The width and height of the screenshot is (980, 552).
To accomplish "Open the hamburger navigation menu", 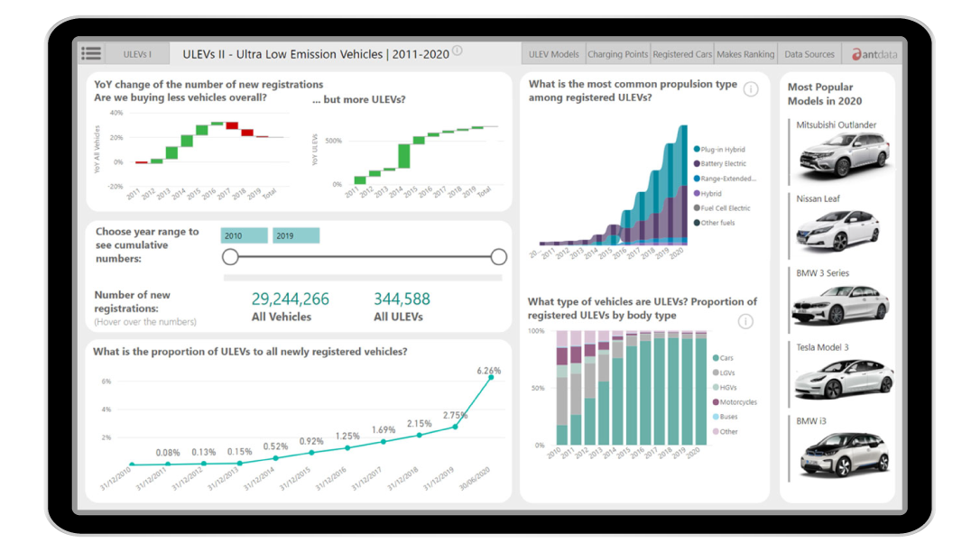I will pos(91,52).
